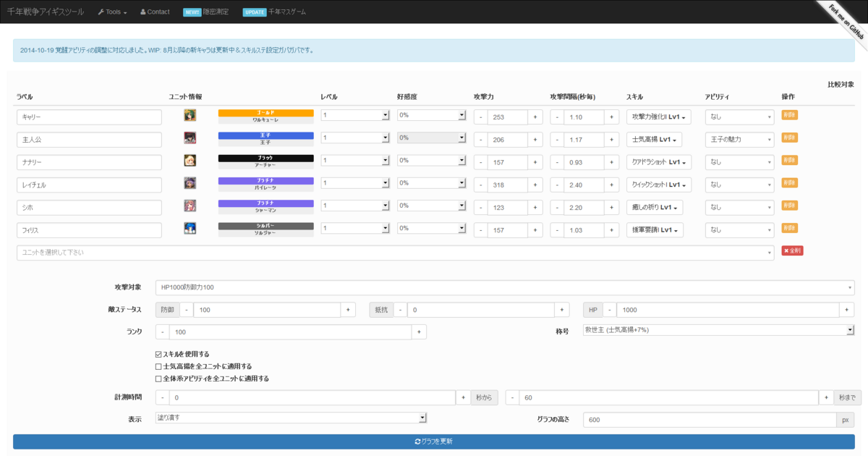Decrease シホ attack interval with minus
This screenshot has height=456, width=868.
click(x=557, y=207)
